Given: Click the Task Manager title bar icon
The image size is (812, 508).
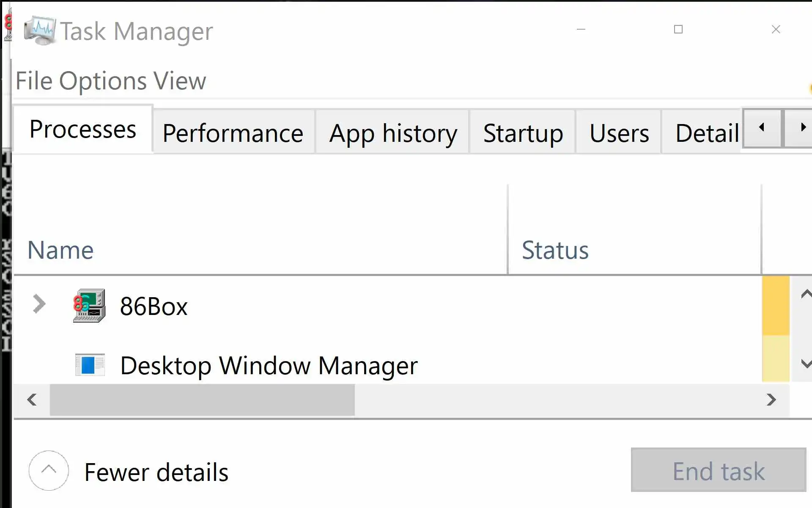Looking at the screenshot, I should pyautogui.click(x=39, y=30).
